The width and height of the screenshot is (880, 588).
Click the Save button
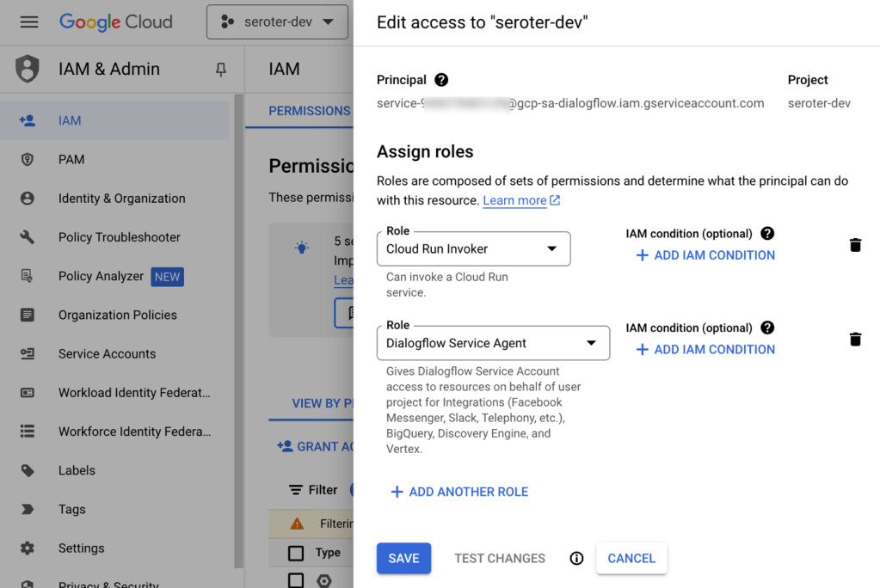(x=403, y=559)
